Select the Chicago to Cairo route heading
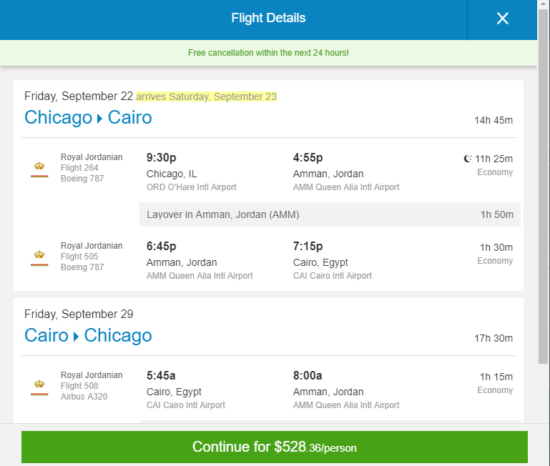The width and height of the screenshot is (550, 466). pos(88,117)
